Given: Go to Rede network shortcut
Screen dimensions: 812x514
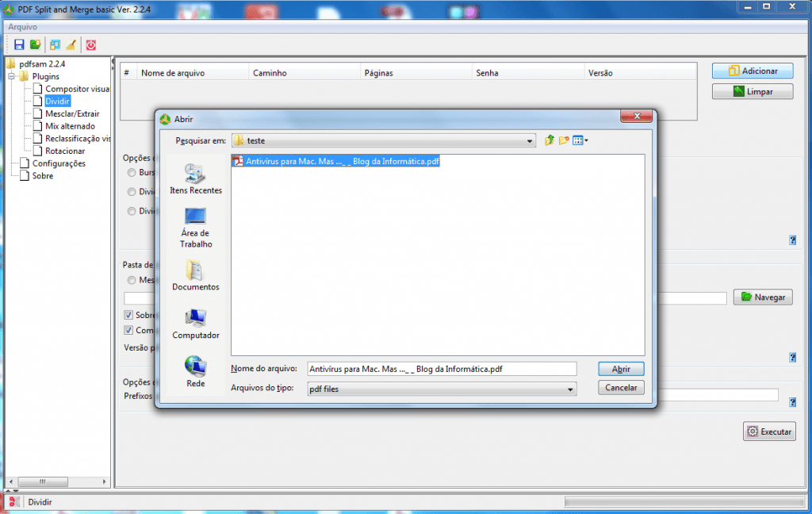Looking at the screenshot, I should pyautogui.click(x=196, y=371).
